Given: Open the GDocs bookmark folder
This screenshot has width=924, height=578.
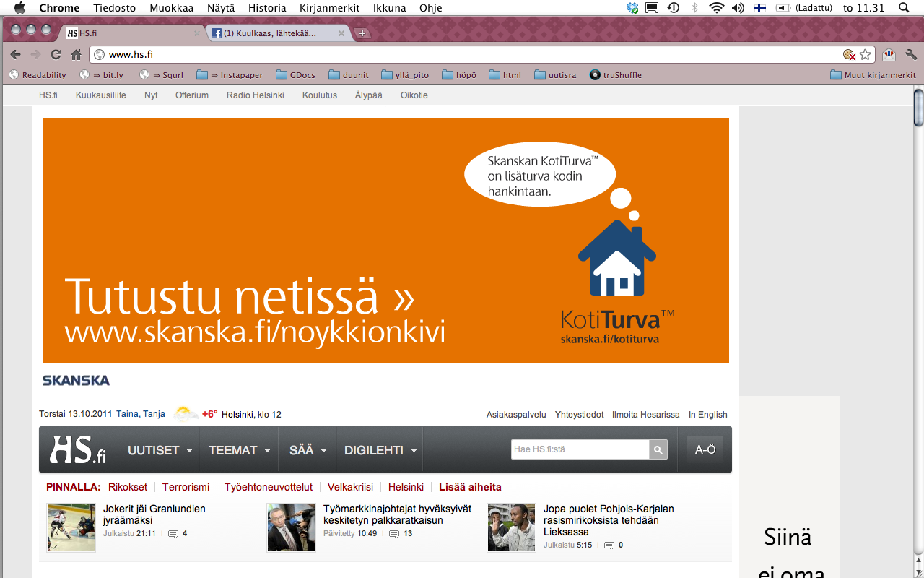Looking at the screenshot, I should click(295, 75).
